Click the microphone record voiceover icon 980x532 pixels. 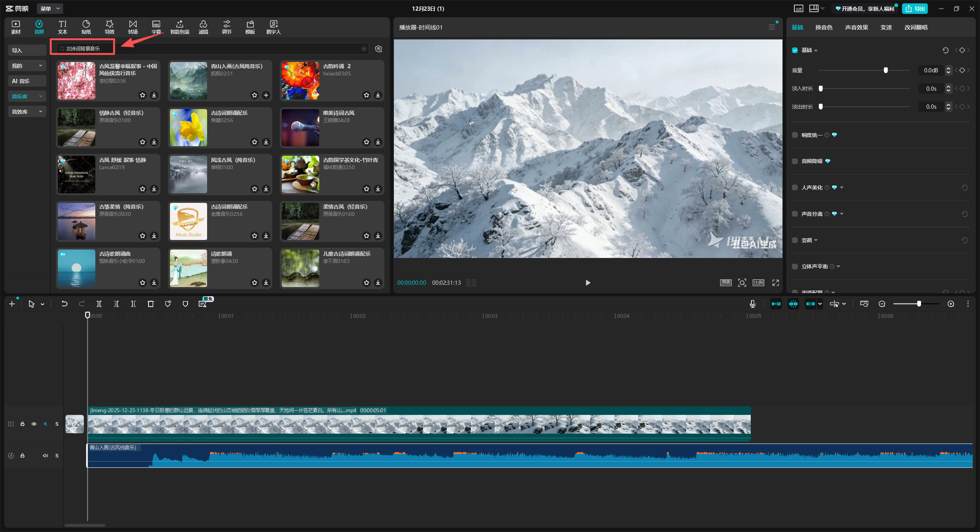coord(752,304)
